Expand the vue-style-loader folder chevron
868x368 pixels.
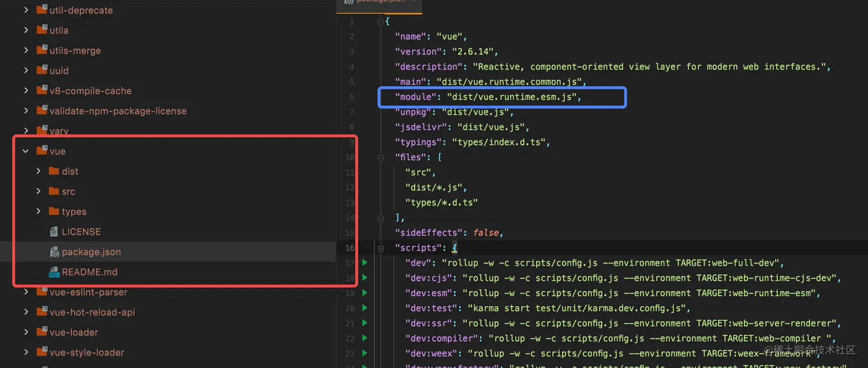[x=26, y=352]
